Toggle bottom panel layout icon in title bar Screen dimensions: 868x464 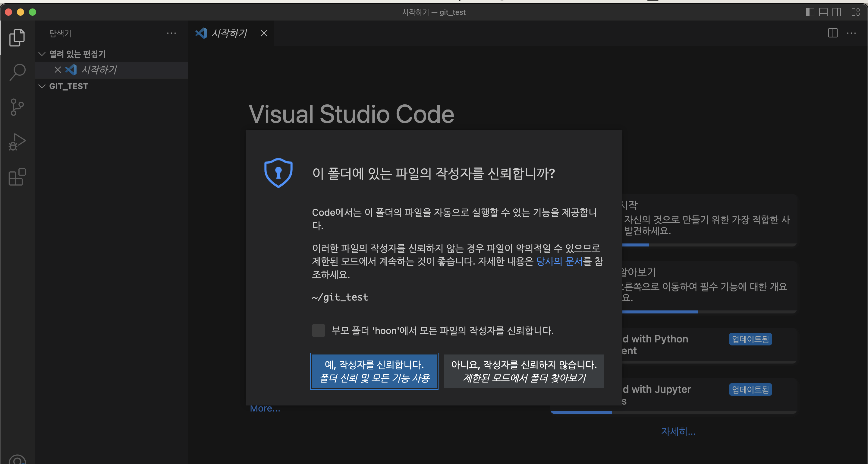[x=823, y=12]
